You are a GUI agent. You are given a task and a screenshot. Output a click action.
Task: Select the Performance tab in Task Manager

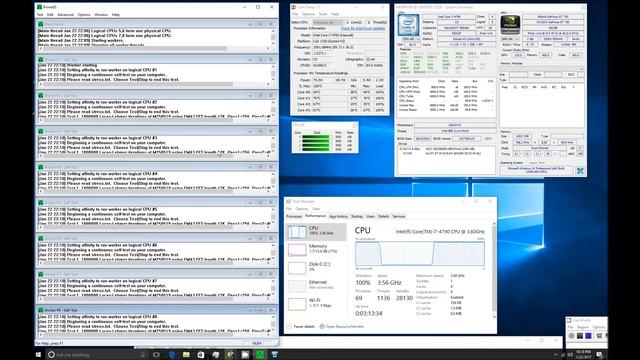coord(315,216)
